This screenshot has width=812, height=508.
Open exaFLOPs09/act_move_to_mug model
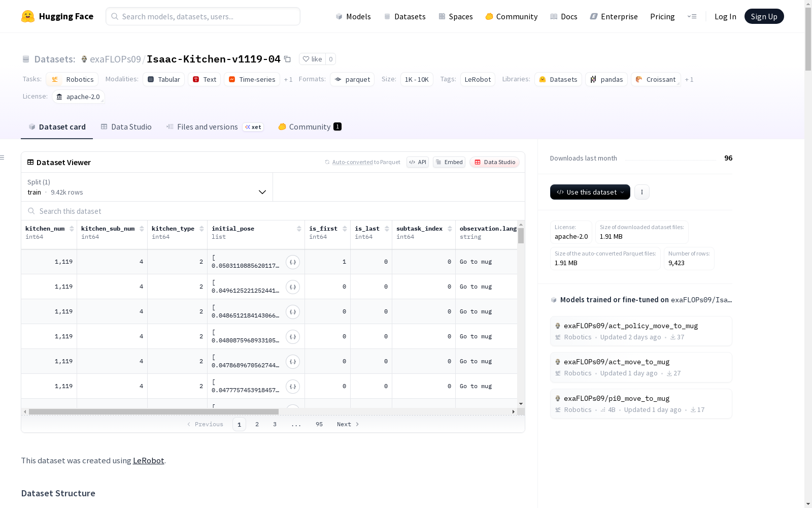[641, 367]
